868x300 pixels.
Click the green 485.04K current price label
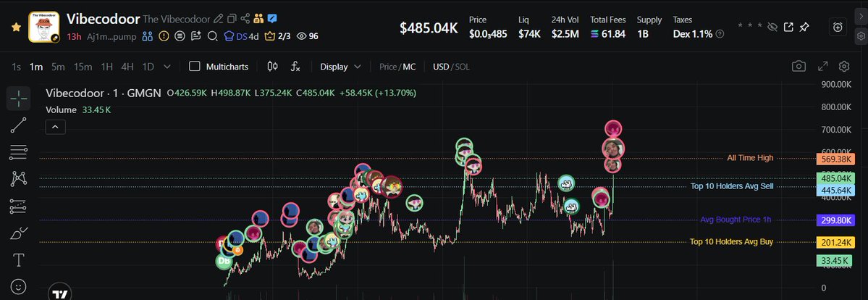[x=836, y=178]
